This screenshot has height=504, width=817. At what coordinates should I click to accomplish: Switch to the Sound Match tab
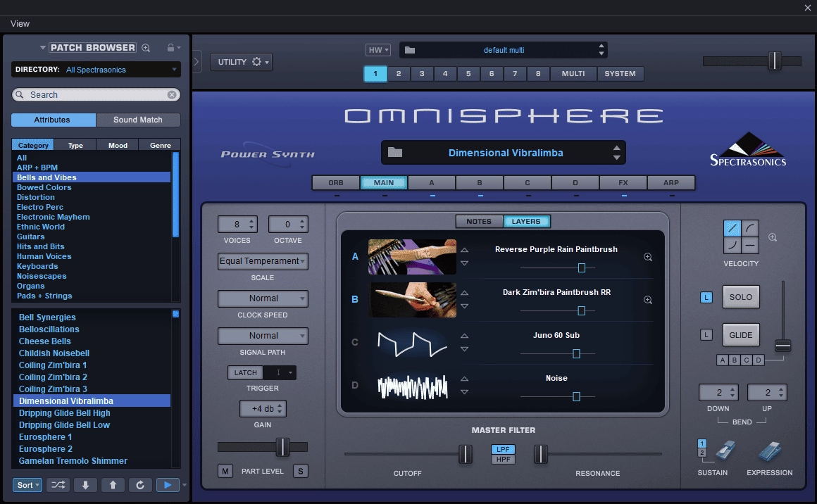click(x=138, y=120)
